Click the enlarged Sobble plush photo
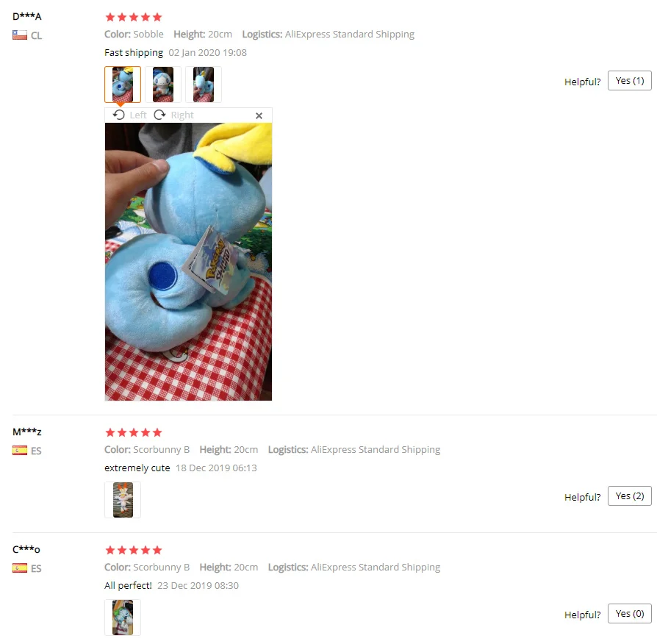Viewport: 657px width, 644px height. point(188,262)
